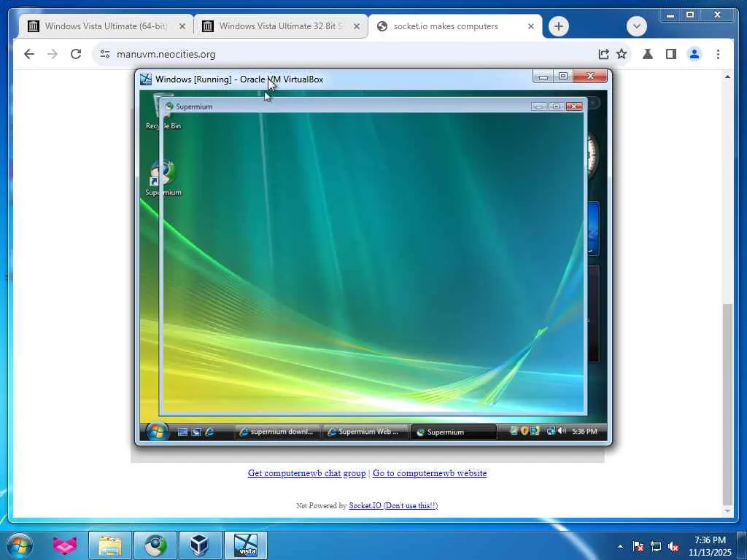This screenshot has height=560, width=747.
Task: Close the Supermium window inside the VM
Action: click(574, 106)
